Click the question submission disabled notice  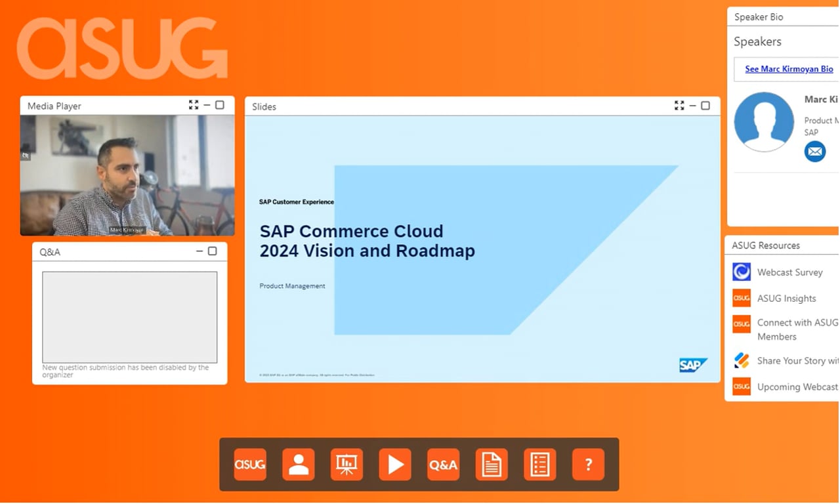tap(125, 371)
